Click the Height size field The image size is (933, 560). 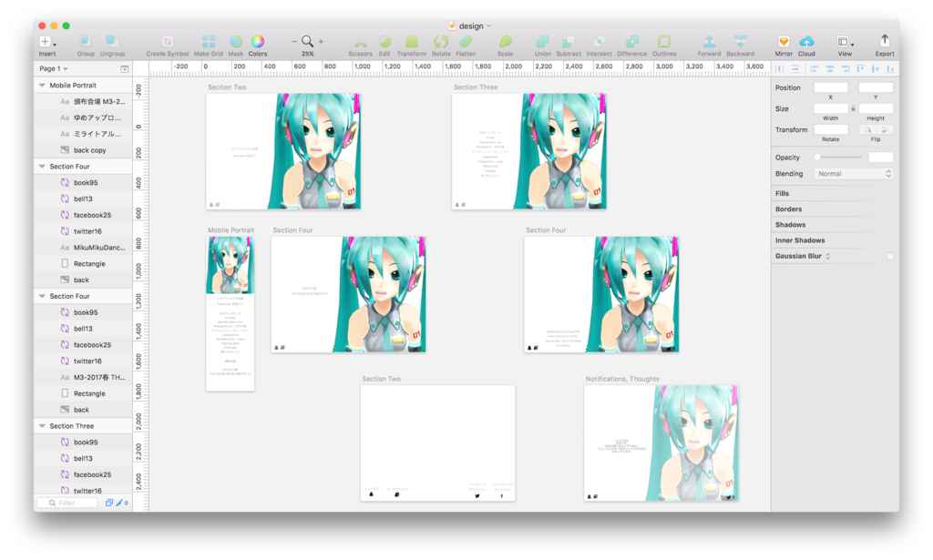coord(876,108)
